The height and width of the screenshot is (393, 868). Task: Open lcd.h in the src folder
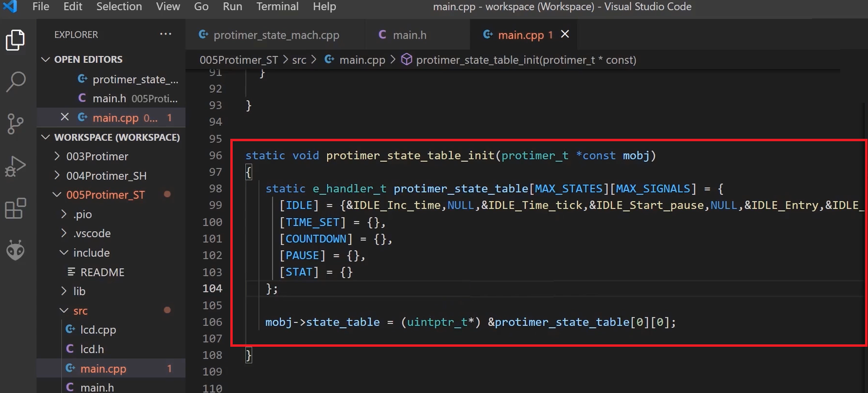pyautogui.click(x=92, y=350)
